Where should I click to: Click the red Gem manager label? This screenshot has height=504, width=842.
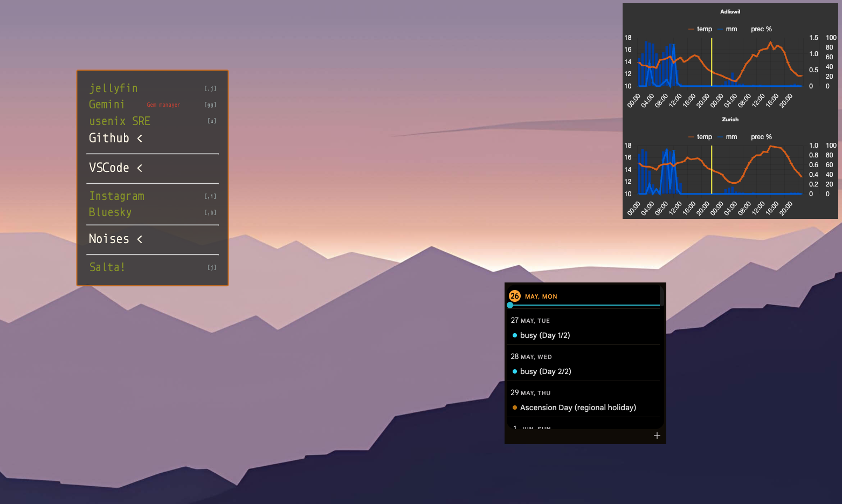[x=163, y=105]
